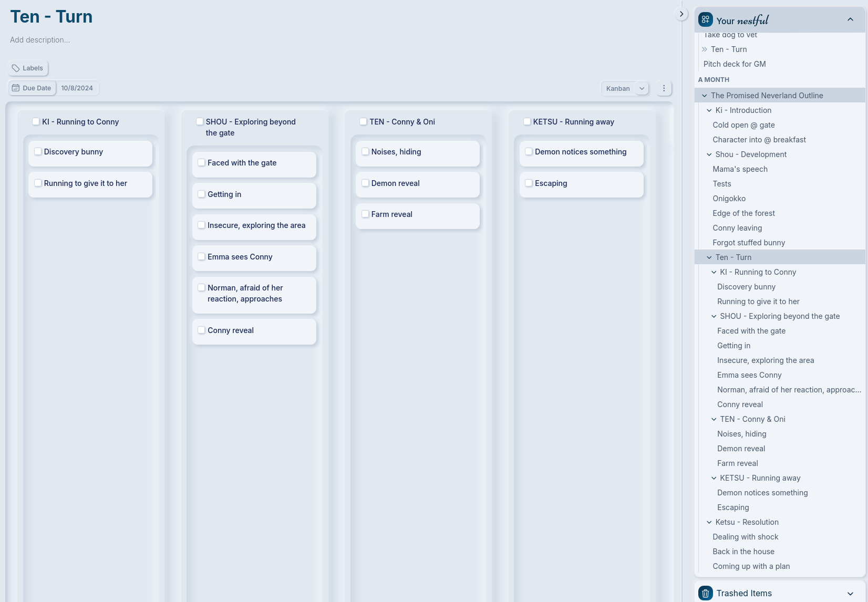The height and width of the screenshot is (602, 868).
Task: Click the Your nestful grid icon
Action: coord(706,19)
